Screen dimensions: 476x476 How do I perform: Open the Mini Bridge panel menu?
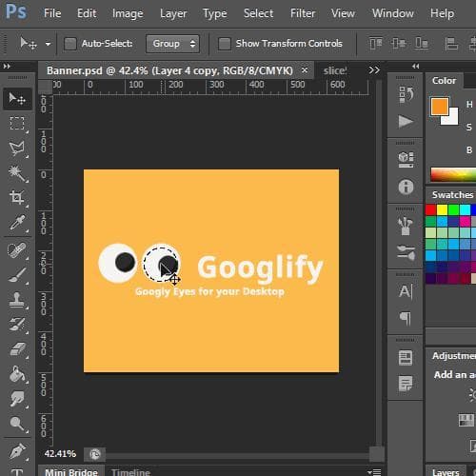[x=374, y=472]
